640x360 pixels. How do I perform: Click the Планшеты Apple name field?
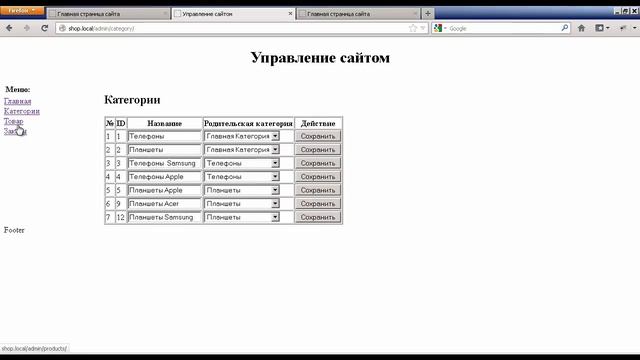pyautogui.click(x=165, y=190)
